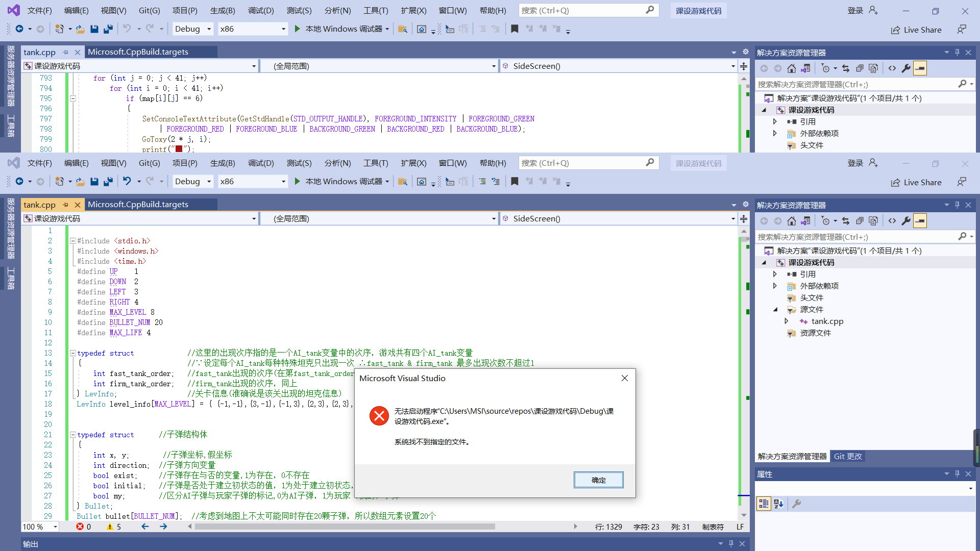
Task: Collapse the 源文件 folder in front Solution Explorer
Action: click(775, 310)
